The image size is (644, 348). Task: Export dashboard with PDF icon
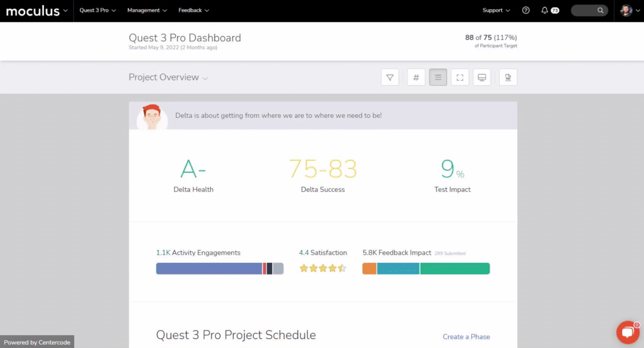pyautogui.click(x=508, y=77)
